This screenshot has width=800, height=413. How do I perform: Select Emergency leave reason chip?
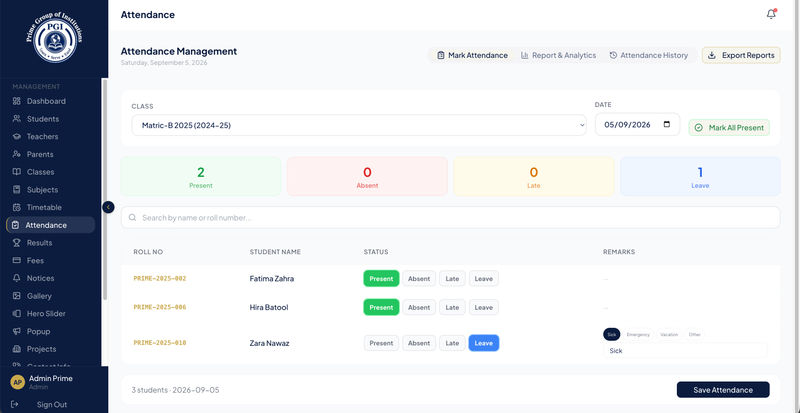(x=638, y=334)
